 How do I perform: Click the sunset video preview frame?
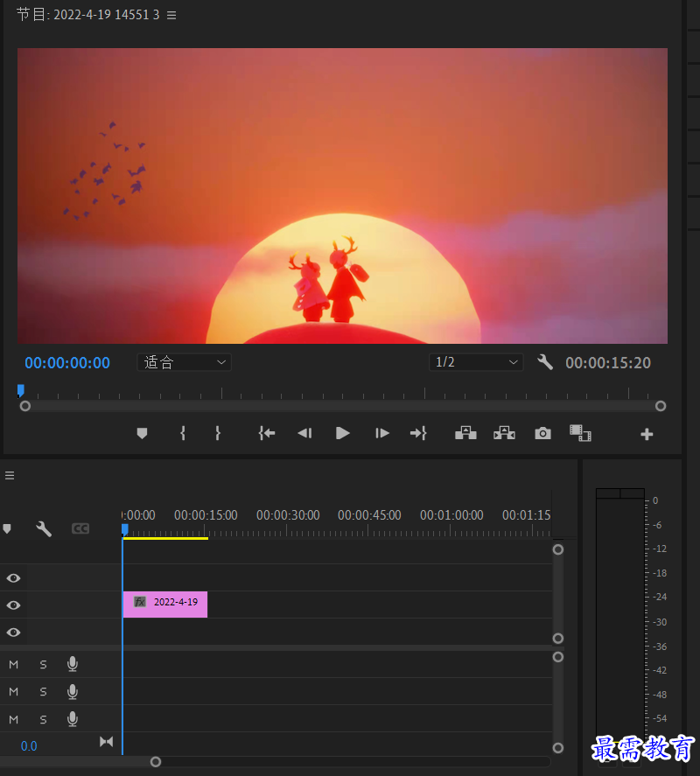pyautogui.click(x=343, y=195)
